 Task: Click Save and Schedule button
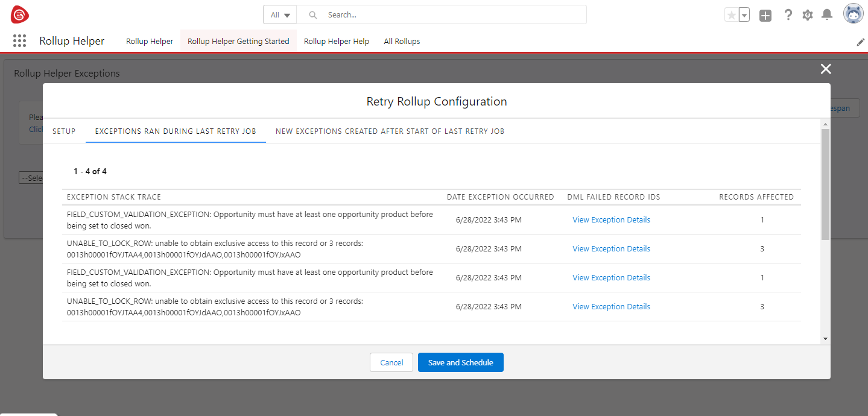coord(461,362)
